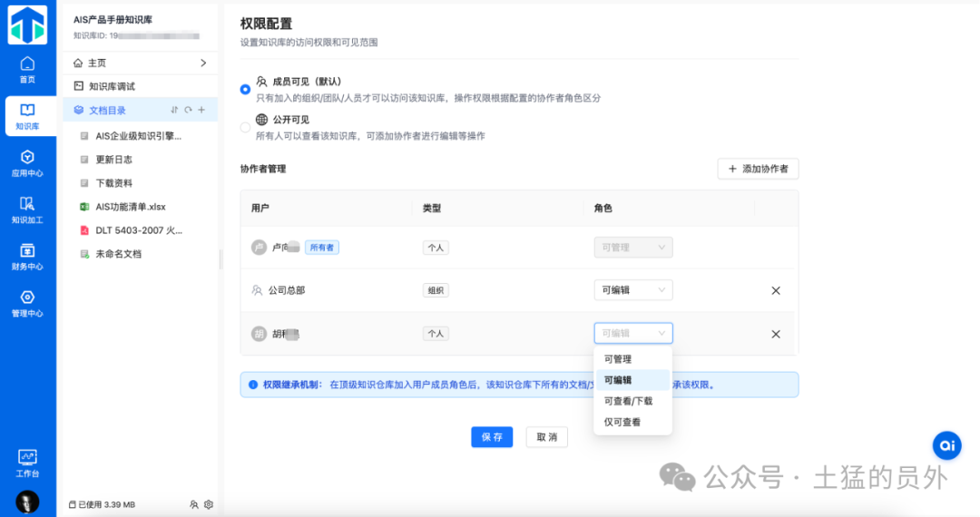Choose 可管理 from the role list
980x517 pixels.
[632, 359]
